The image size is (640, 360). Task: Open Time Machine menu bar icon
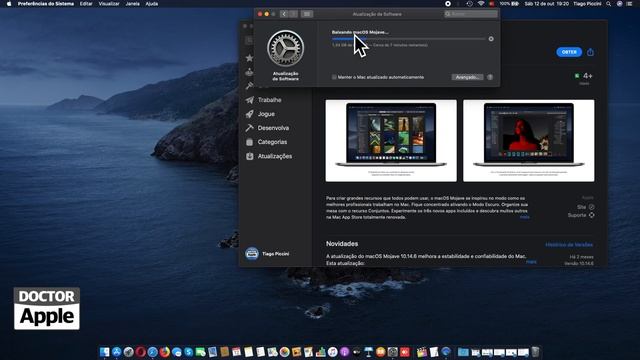469,4
